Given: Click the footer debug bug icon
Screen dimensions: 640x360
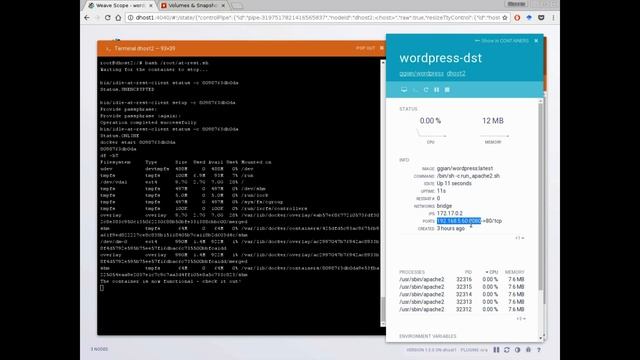Looking at the screenshot, I should 528,350.
